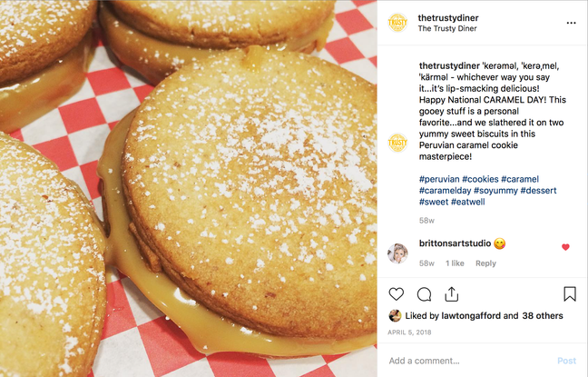View the '1 like' on the comment
Viewport: 588px width, 377px height.
coord(454,263)
